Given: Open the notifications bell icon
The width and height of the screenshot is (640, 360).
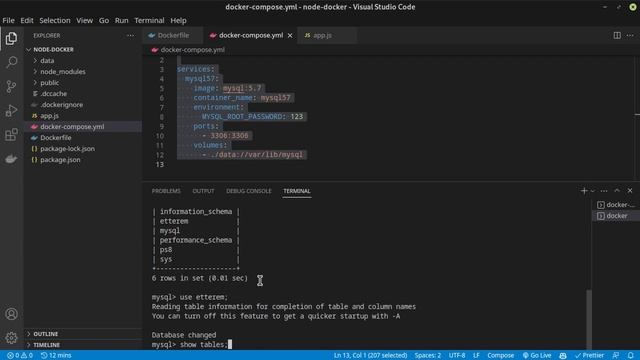Looking at the screenshot, I should pos(631,355).
